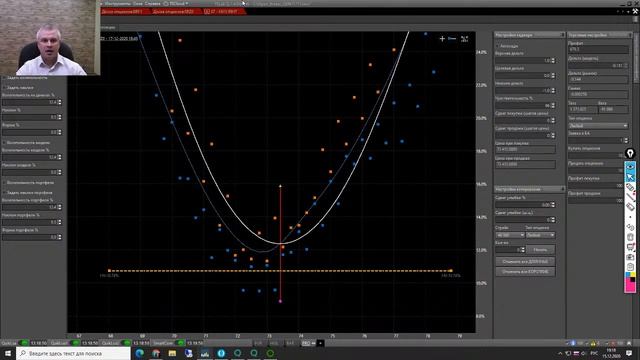Viewport: 640px width, 360px height.
Task: Open the Инструменты menu
Action: pyautogui.click(x=118, y=3)
